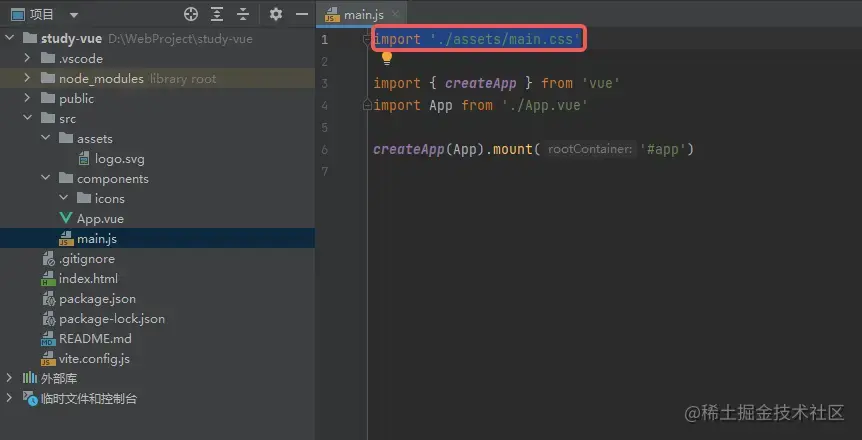Viewport: 862px width, 440px height.
Task: Click the scratches icon beside 临时文件和控制台
Action: 30,398
